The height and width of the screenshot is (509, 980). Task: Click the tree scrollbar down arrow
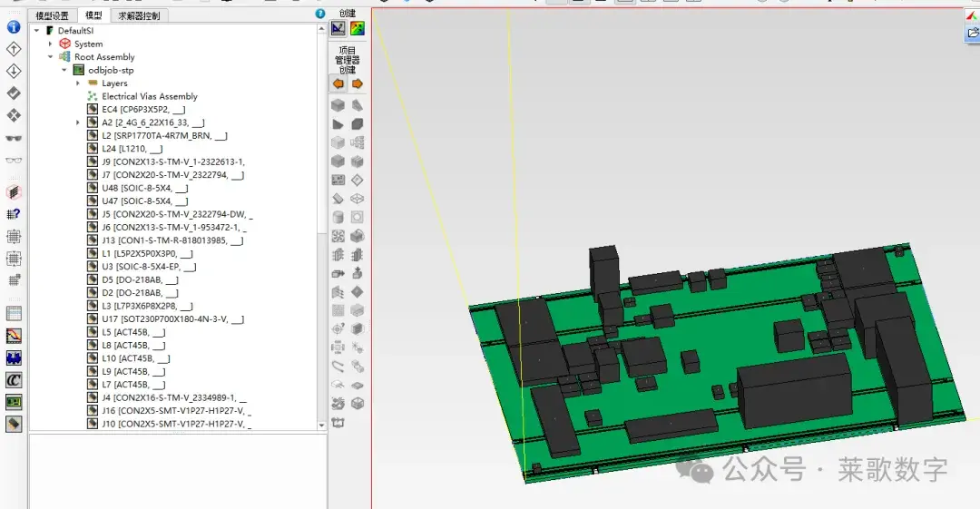pos(322,426)
